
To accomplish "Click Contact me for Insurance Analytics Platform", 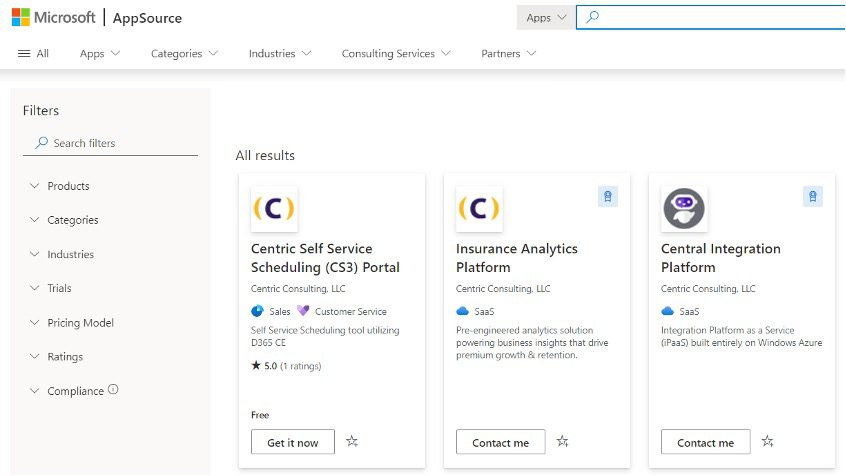I will coord(500,442).
